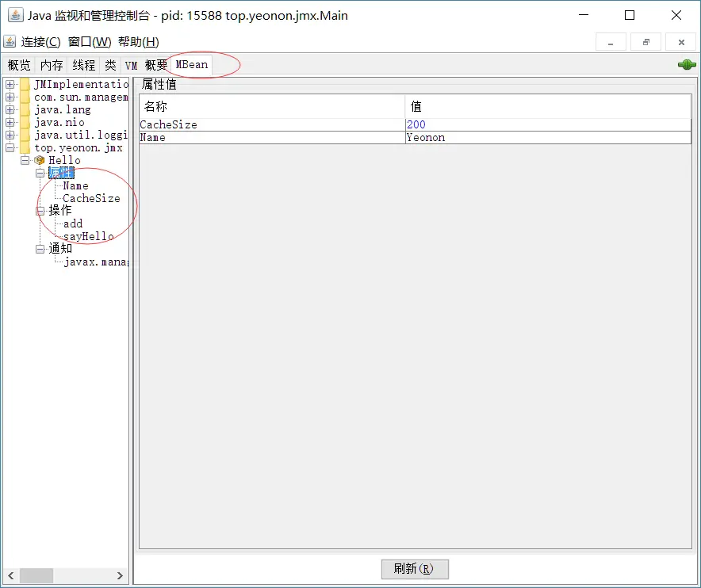The width and height of the screenshot is (701, 588).
Task: Click the Hello MBean bean icon
Action: tap(40, 160)
